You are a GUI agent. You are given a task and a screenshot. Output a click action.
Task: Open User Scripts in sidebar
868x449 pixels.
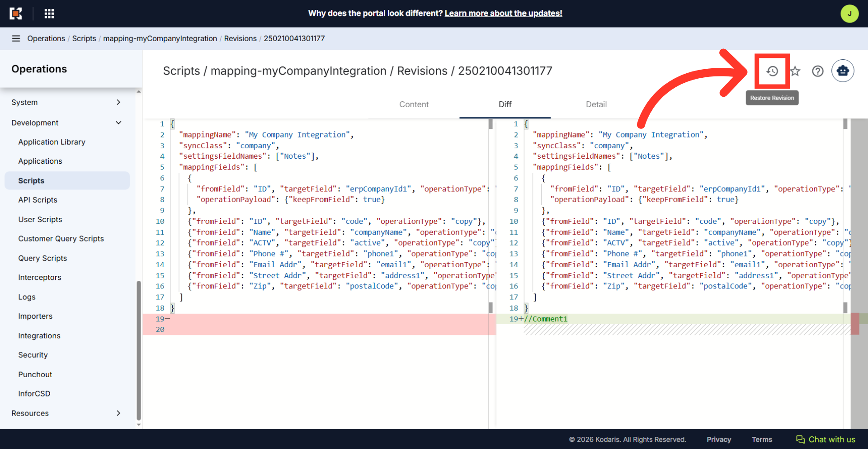point(40,219)
